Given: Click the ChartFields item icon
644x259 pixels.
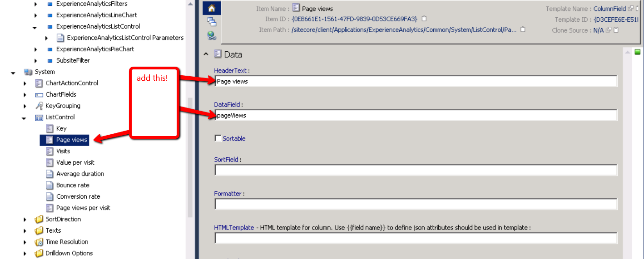Looking at the screenshot, I should click(39, 94).
